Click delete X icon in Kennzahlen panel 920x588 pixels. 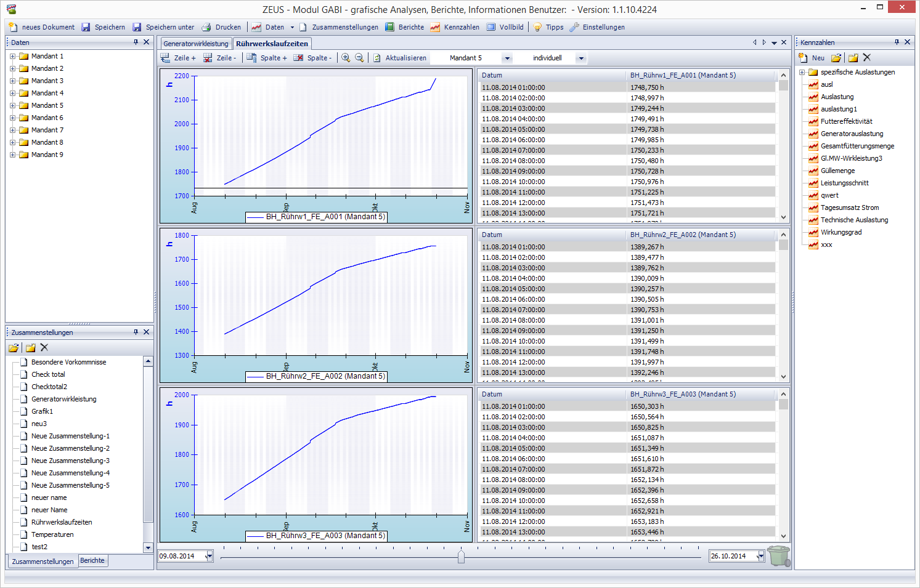(x=867, y=57)
